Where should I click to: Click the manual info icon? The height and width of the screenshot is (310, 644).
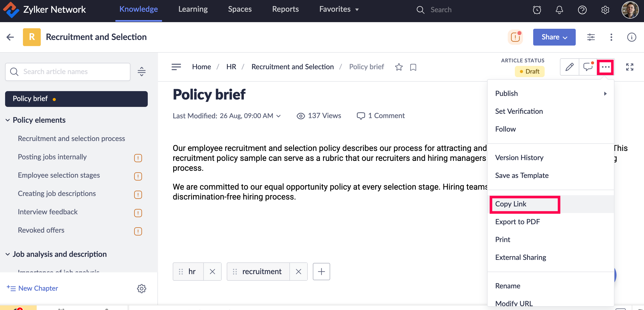[x=632, y=37]
